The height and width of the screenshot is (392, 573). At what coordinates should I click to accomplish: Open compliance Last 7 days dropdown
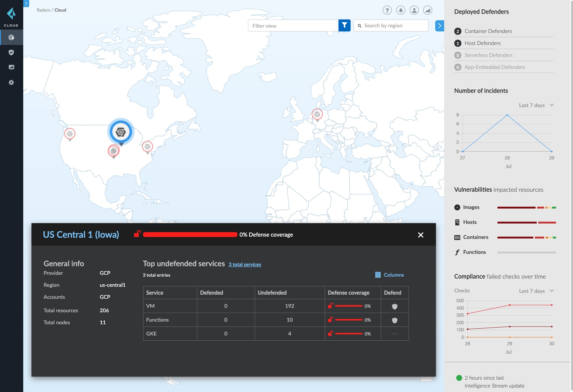click(536, 291)
